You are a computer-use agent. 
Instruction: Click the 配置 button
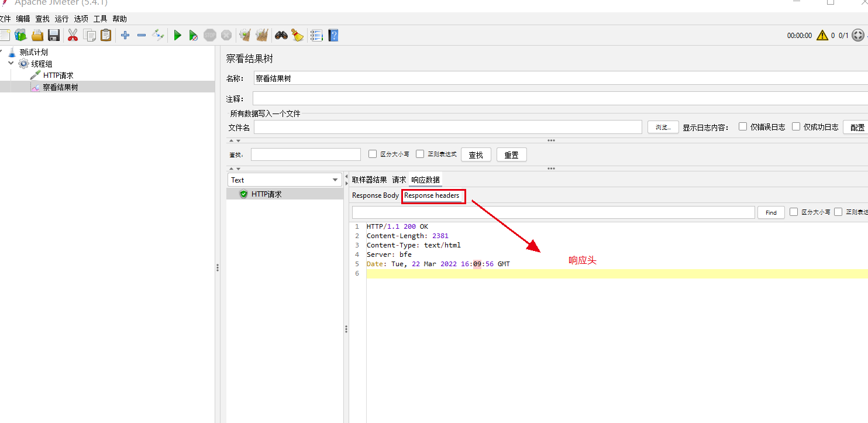point(857,127)
